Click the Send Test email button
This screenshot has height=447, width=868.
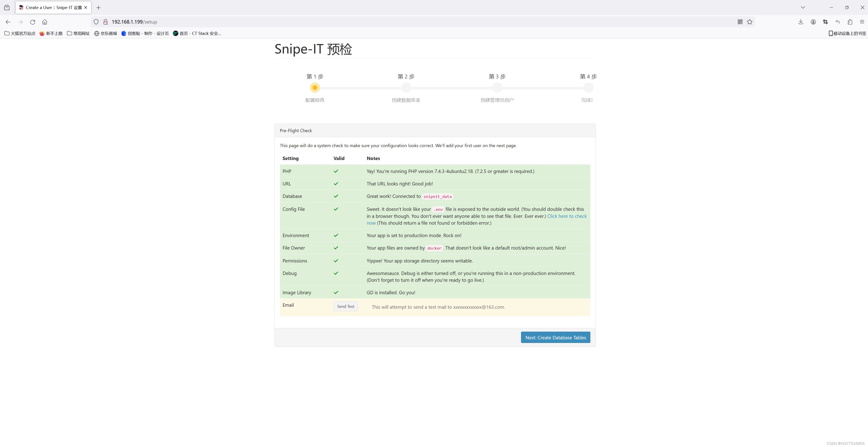pyautogui.click(x=345, y=306)
